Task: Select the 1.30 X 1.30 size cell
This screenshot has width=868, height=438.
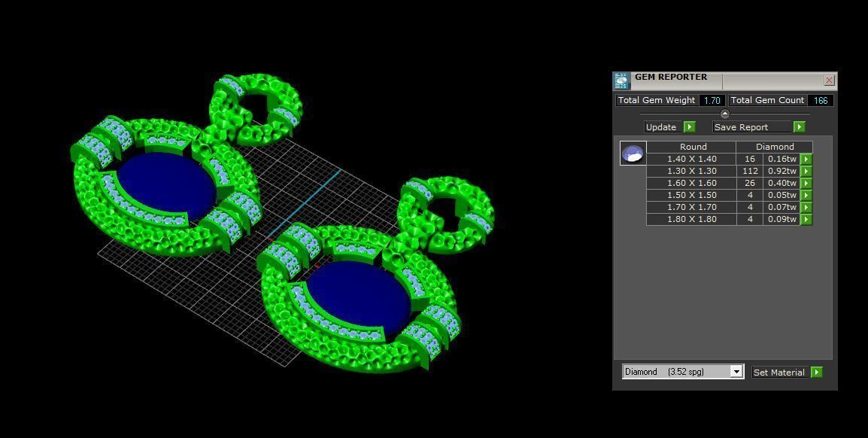Action: click(x=691, y=171)
